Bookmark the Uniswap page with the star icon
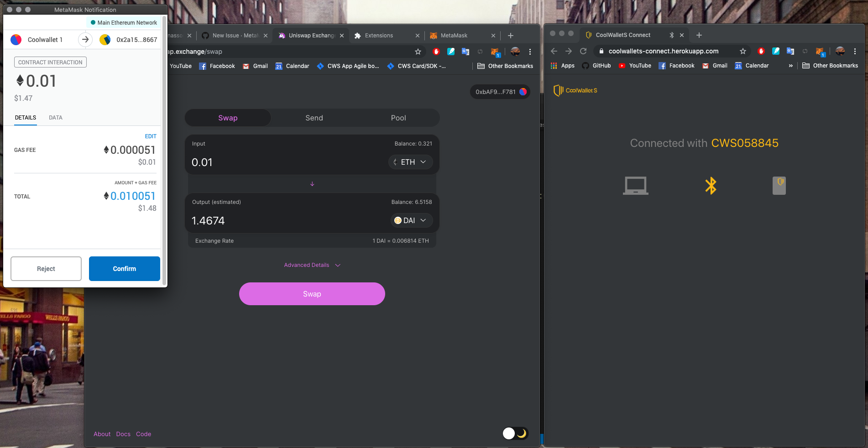 (418, 52)
